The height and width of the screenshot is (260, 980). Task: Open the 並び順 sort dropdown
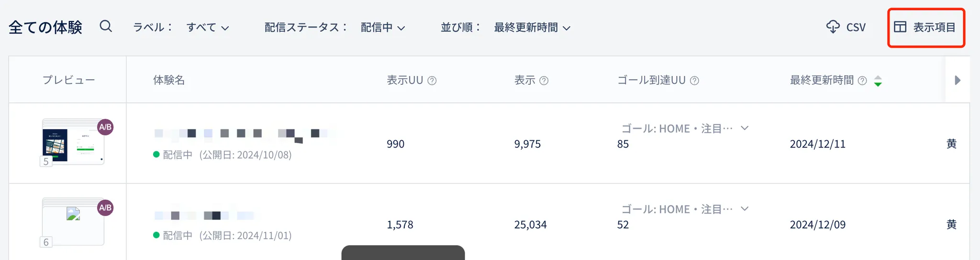[x=532, y=28]
